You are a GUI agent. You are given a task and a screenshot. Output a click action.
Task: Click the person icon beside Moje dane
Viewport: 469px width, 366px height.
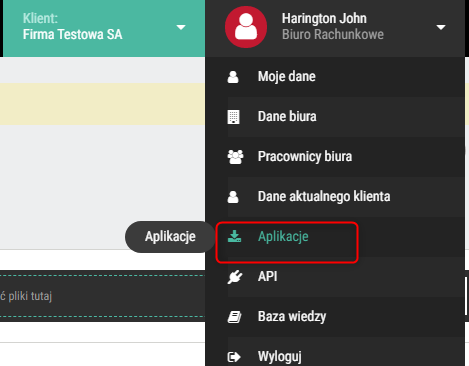(x=233, y=77)
